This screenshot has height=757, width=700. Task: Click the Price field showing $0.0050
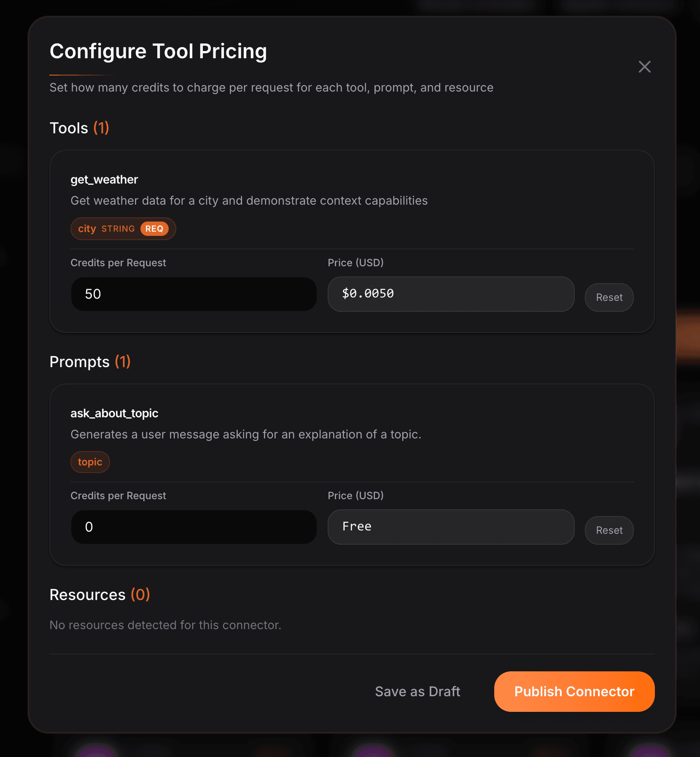point(450,294)
